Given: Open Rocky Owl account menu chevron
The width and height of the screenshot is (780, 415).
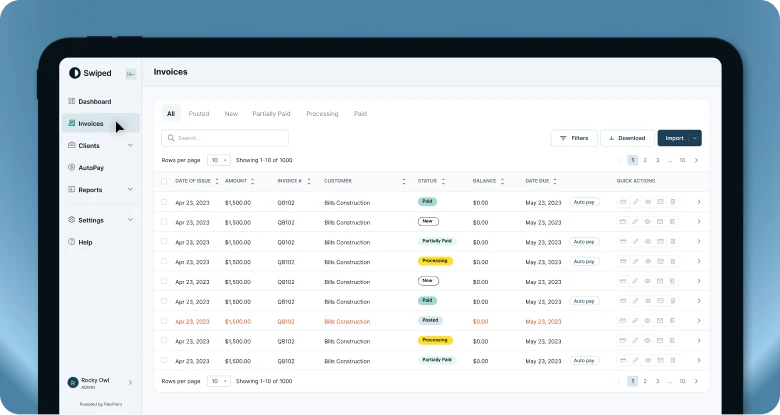Looking at the screenshot, I should tap(130, 382).
